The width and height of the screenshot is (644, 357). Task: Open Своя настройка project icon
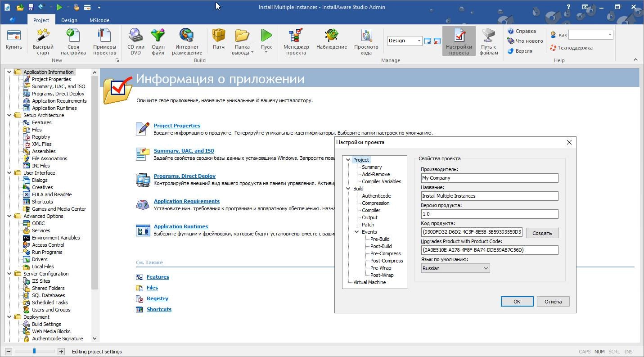[73, 42]
